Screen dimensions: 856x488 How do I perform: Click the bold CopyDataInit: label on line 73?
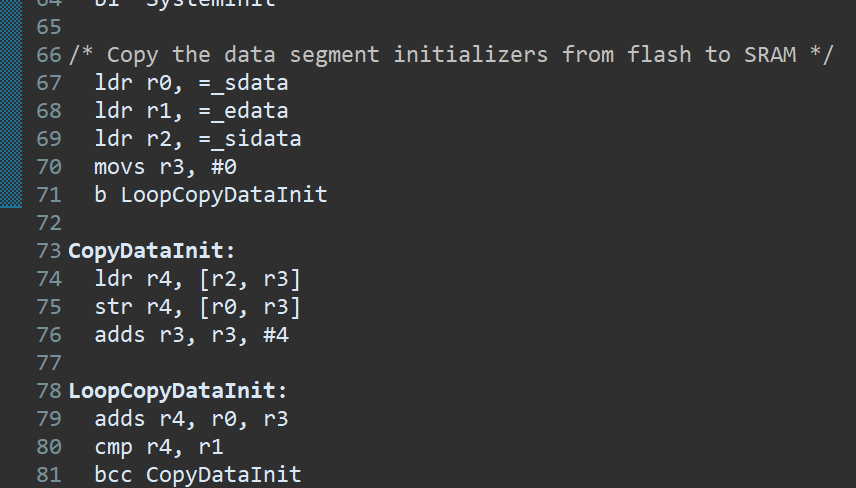coord(152,251)
